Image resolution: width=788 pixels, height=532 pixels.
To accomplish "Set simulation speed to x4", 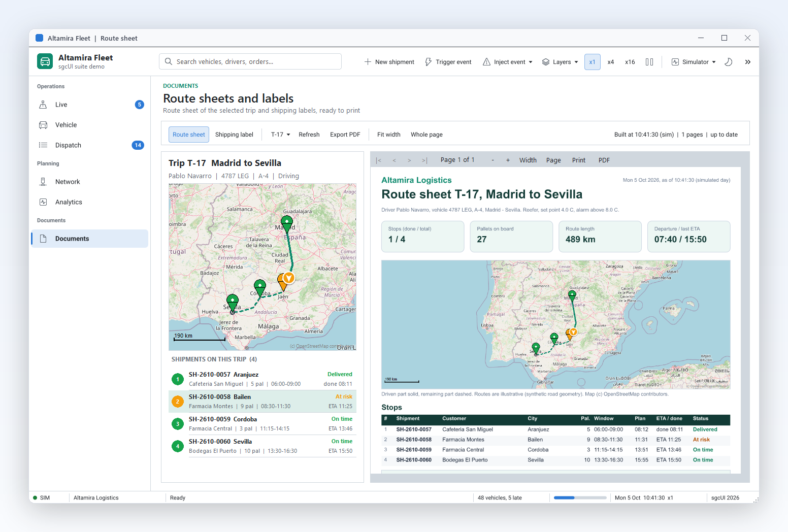I will pyautogui.click(x=611, y=62).
